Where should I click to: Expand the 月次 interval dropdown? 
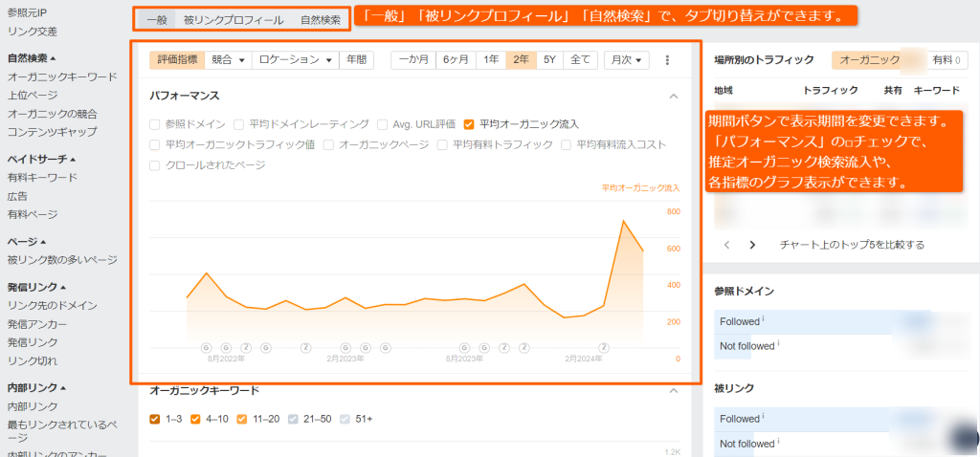click(626, 59)
